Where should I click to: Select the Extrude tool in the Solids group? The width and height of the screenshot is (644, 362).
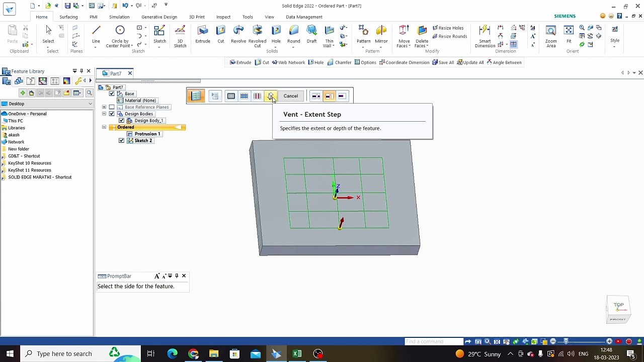(203, 35)
